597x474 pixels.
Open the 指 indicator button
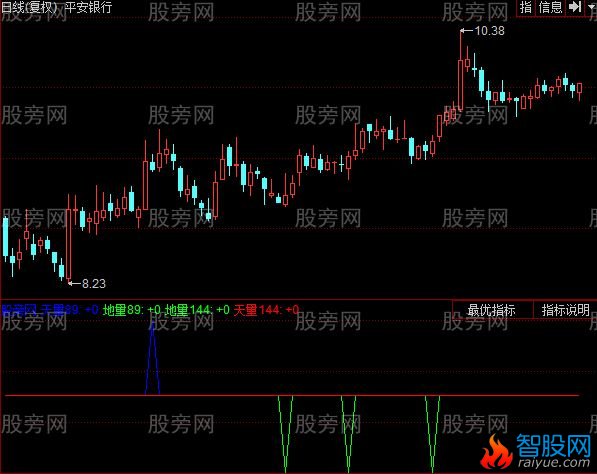pyautogui.click(x=525, y=7)
